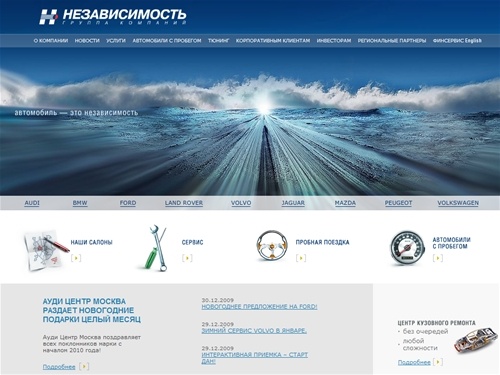Click the Пробная поездка heading

tap(322, 242)
